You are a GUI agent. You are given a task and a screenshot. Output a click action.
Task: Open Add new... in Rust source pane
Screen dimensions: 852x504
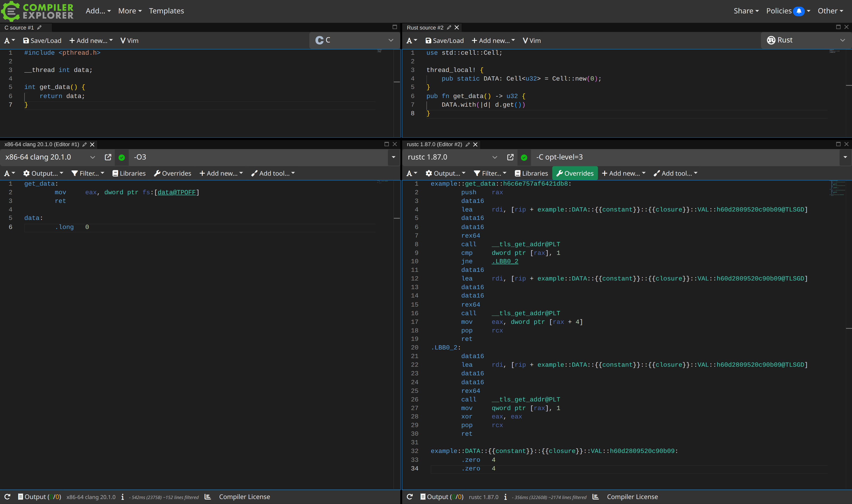(x=493, y=41)
